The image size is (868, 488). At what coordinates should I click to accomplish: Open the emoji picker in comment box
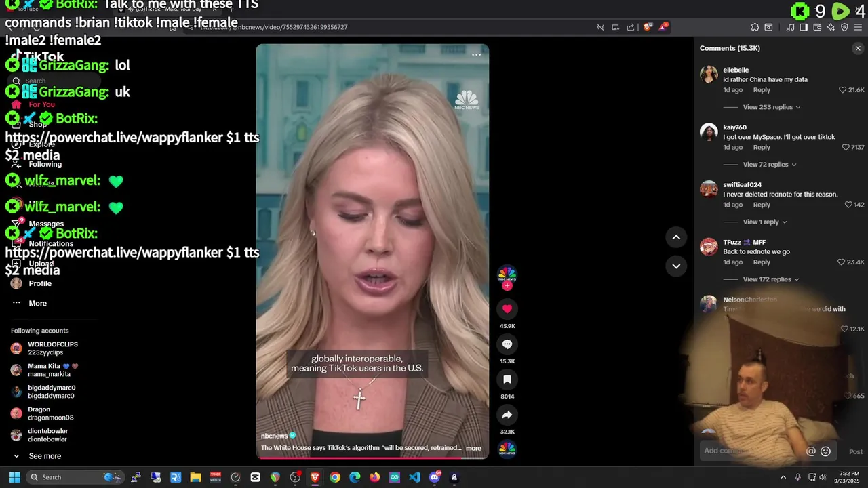[825, 451]
